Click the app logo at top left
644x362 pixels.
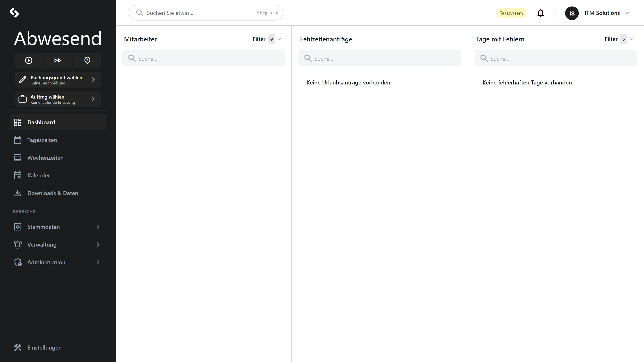(x=14, y=13)
